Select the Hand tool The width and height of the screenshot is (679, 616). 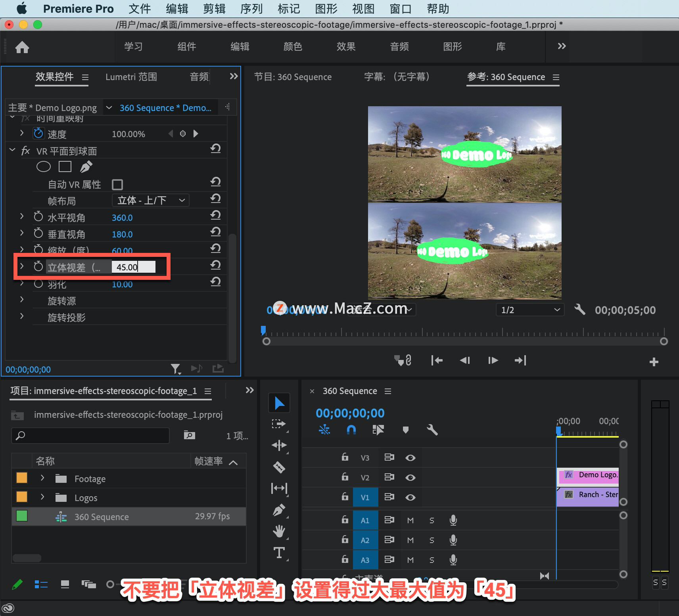tap(279, 531)
